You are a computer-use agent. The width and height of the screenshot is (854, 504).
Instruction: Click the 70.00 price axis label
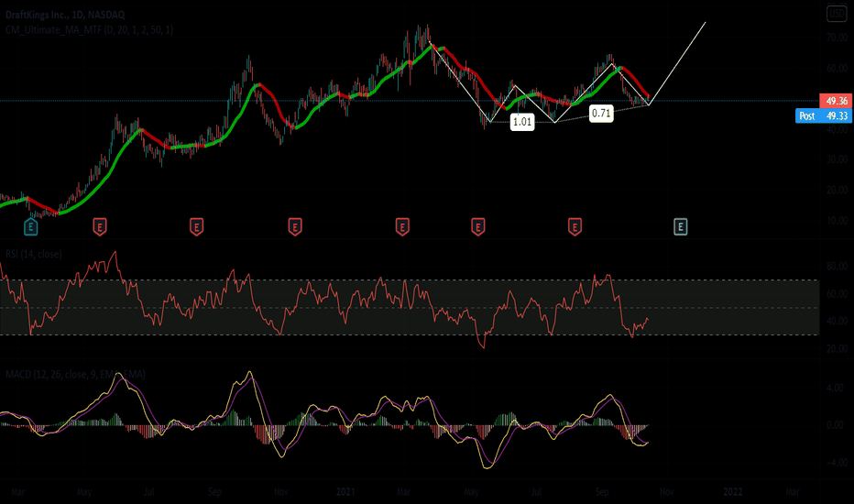pyautogui.click(x=838, y=38)
